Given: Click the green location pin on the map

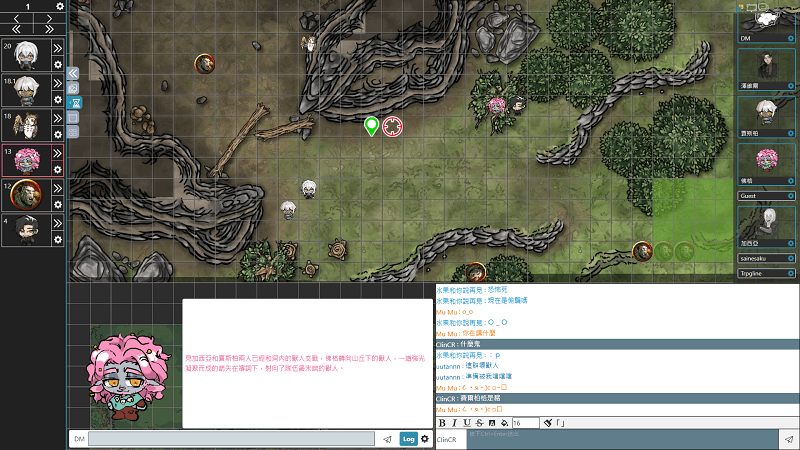Looking at the screenshot, I should click(372, 126).
